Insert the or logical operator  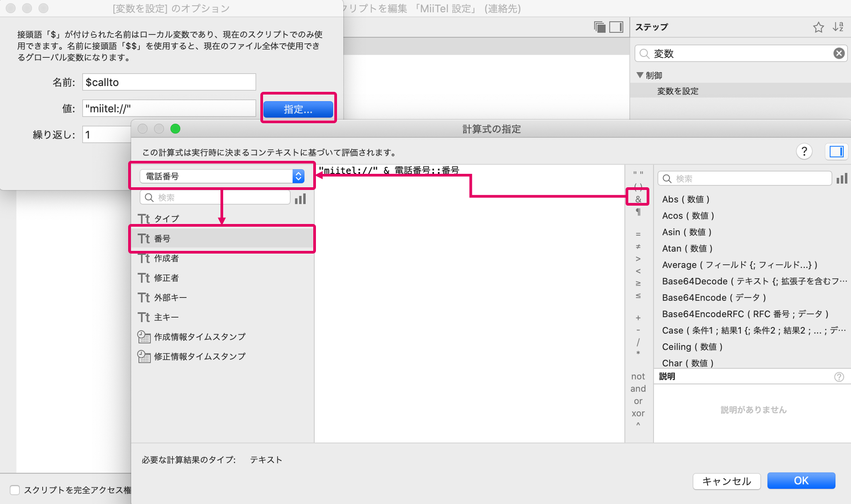[x=638, y=401]
